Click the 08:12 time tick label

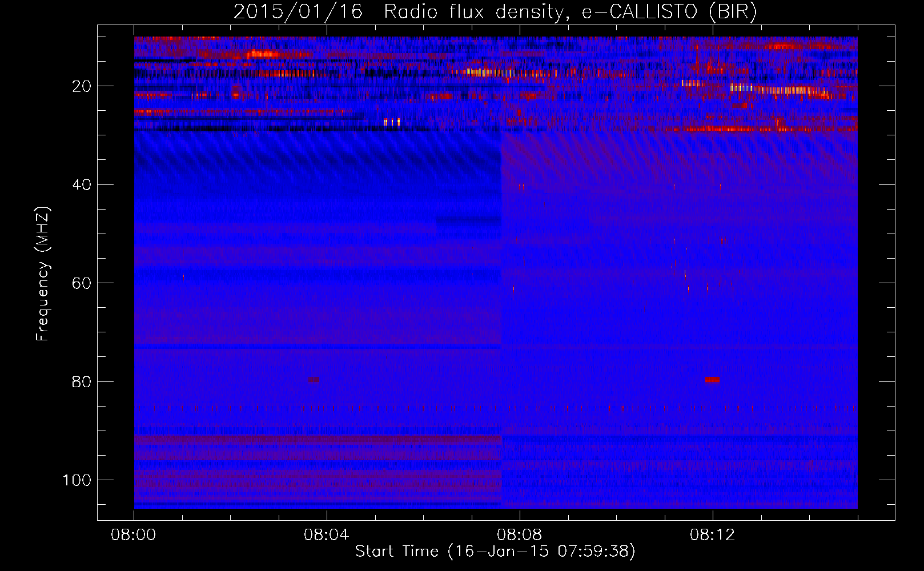712,535
